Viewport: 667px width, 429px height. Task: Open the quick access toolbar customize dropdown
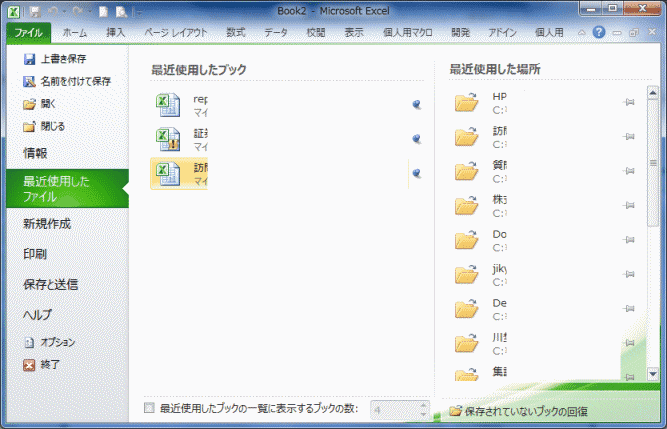tap(139, 13)
